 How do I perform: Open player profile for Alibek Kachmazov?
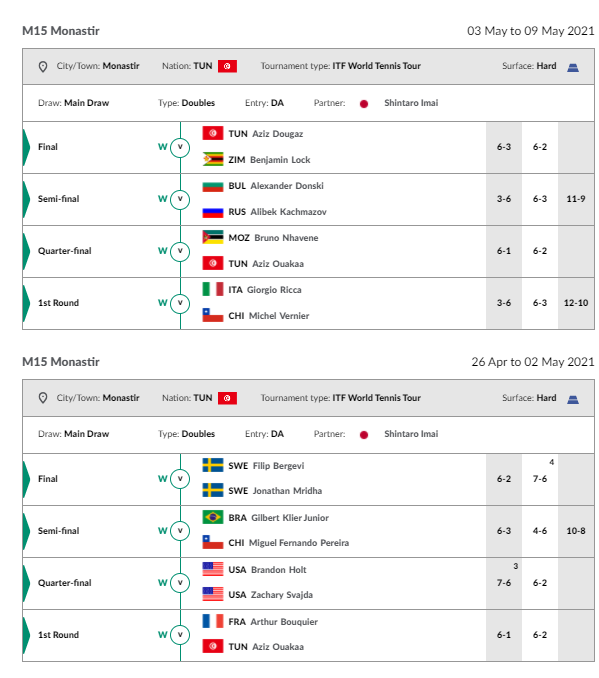[288, 212]
